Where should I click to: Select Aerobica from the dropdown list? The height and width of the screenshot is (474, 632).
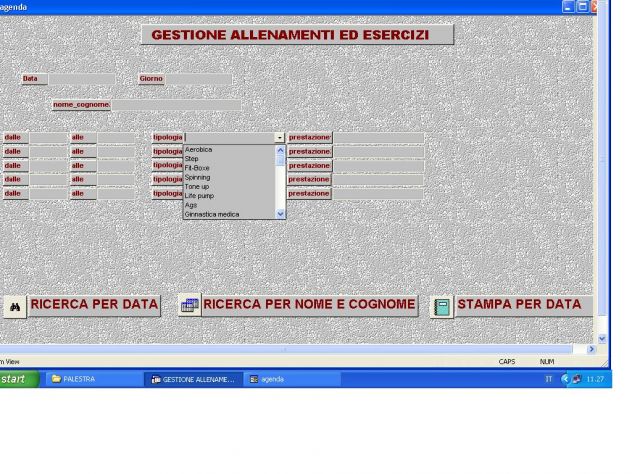(230, 150)
